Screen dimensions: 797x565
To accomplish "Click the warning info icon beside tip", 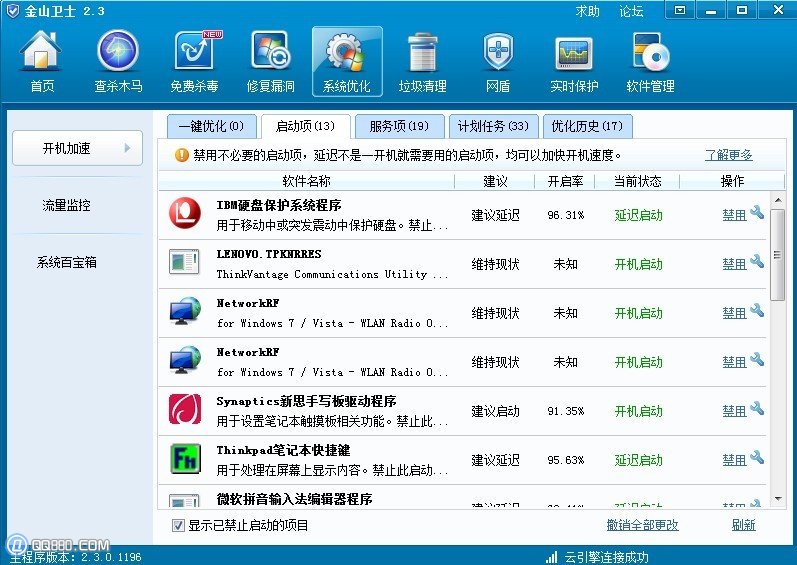I will pos(181,155).
